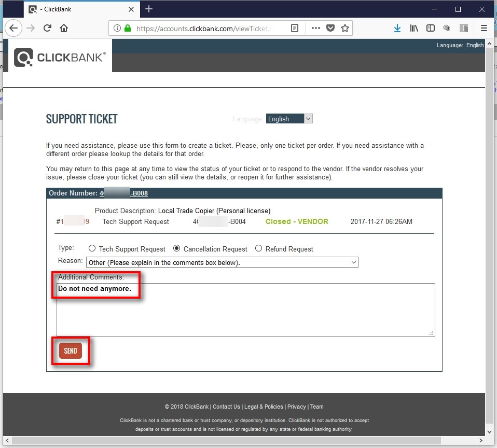Open Legal & Policies footer link
The width and height of the screenshot is (497, 448).
(x=264, y=407)
